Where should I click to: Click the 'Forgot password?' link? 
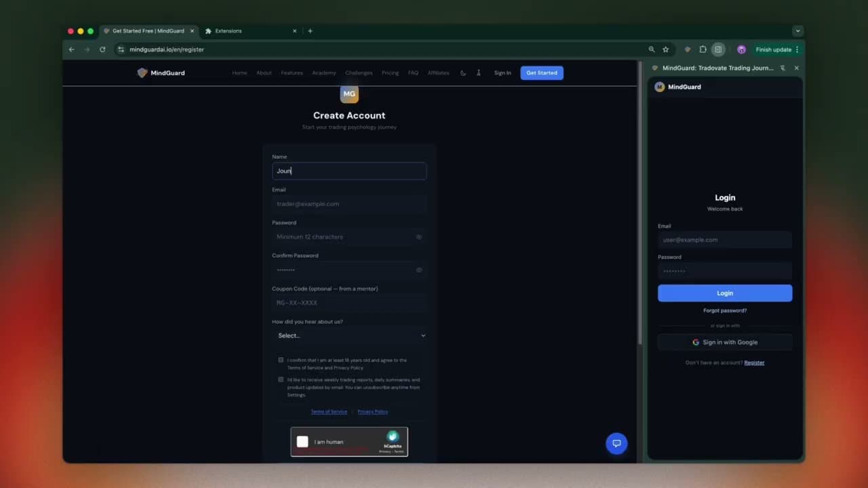pos(725,310)
